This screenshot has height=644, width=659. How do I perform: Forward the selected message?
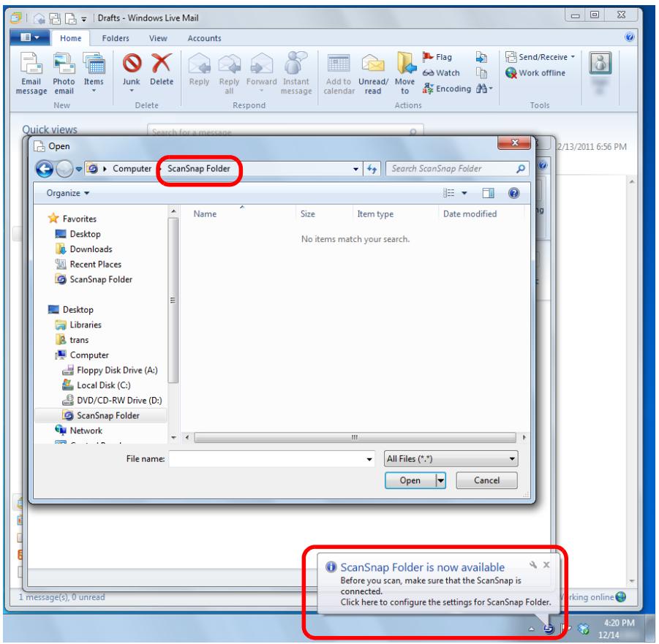[x=261, y=74]
